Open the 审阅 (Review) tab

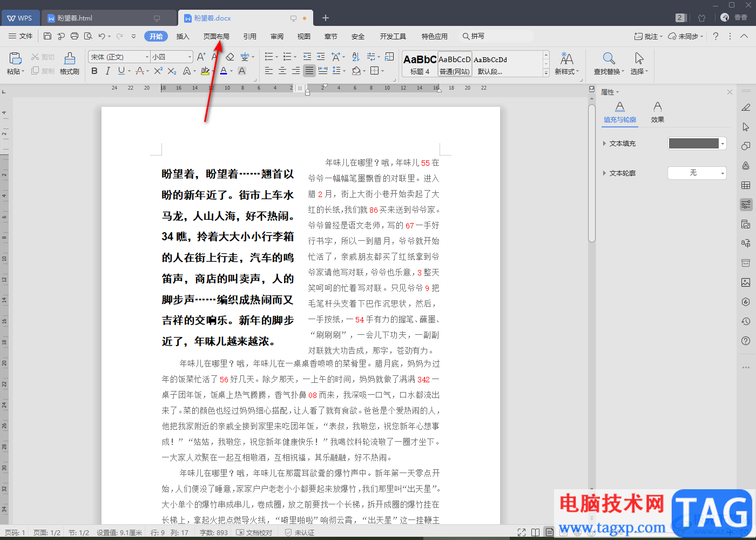(277, 36)
